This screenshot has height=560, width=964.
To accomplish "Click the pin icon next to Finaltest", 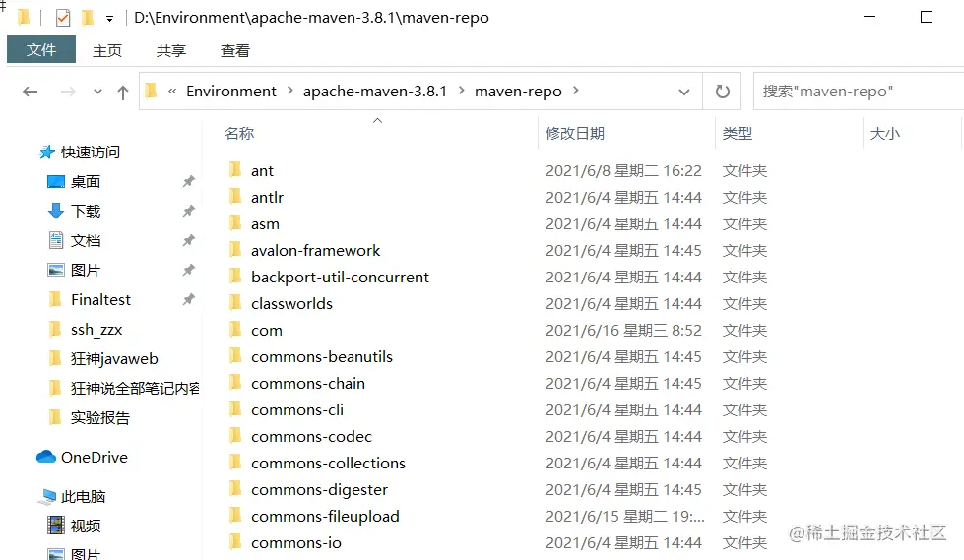I will click(x=189, y=299).
